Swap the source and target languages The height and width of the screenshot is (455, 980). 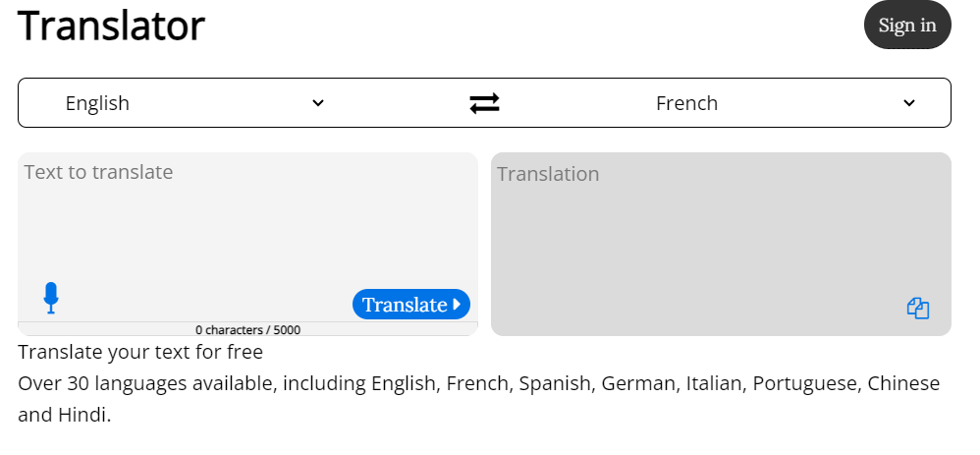484,103
